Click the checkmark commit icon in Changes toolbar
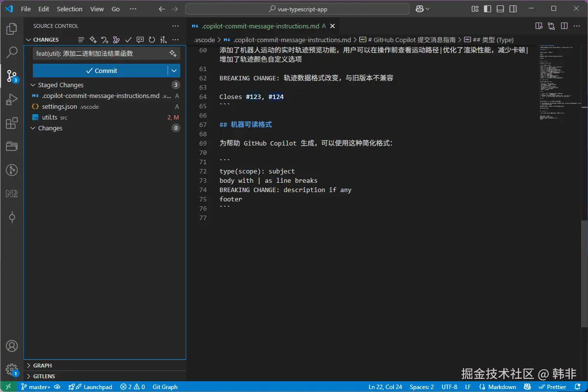 [x=128, y=40]
